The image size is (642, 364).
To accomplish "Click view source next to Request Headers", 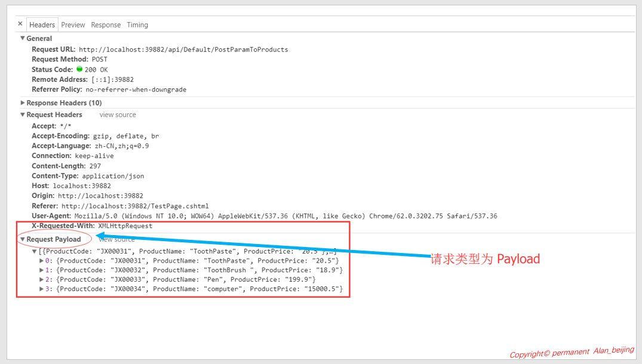I will click(117, 114).
